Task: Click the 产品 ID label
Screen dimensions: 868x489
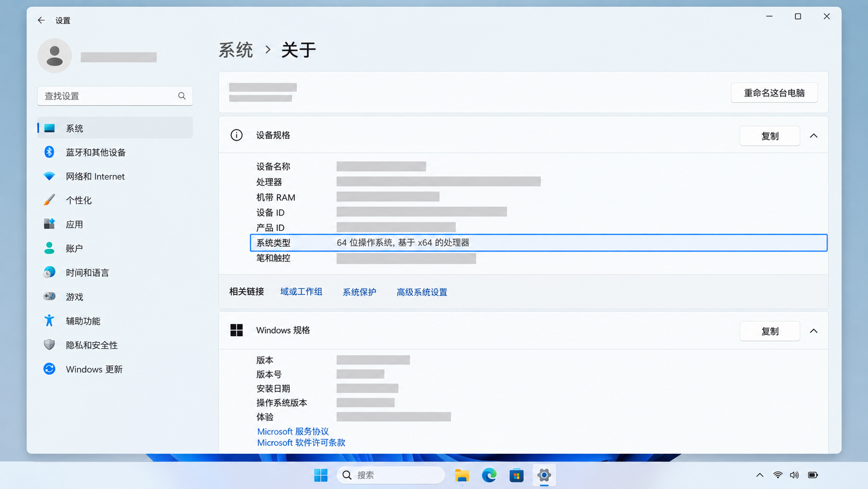Action: (x=270, y=228)
